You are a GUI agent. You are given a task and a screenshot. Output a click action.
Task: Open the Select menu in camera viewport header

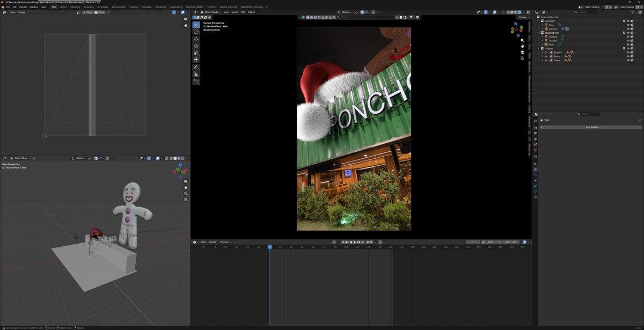235,12
